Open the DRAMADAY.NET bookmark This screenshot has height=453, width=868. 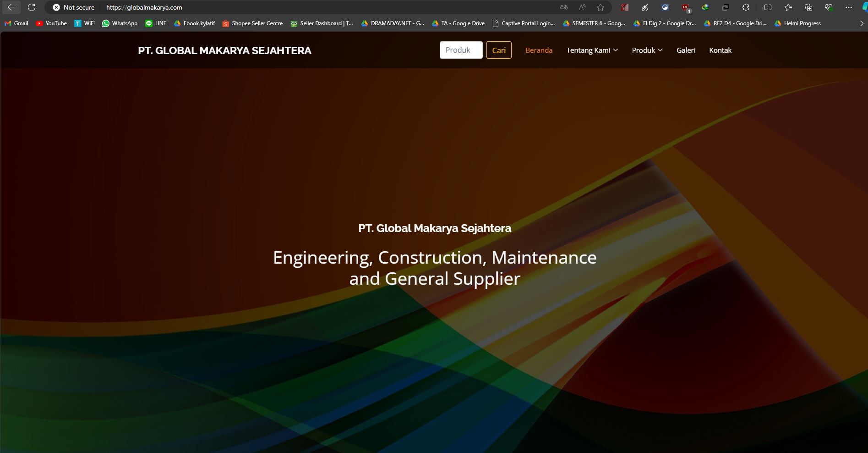coord(393,23)
